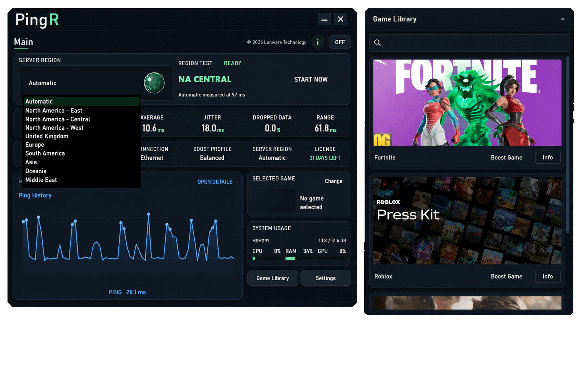Click 'Automatic measured at 97 ms' text
The width and height of the screenshot is (588, 377).
point(212,95)
